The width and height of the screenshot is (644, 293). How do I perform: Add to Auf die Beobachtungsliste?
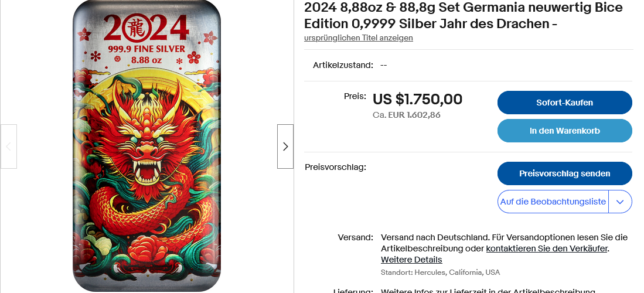[553, 202]
